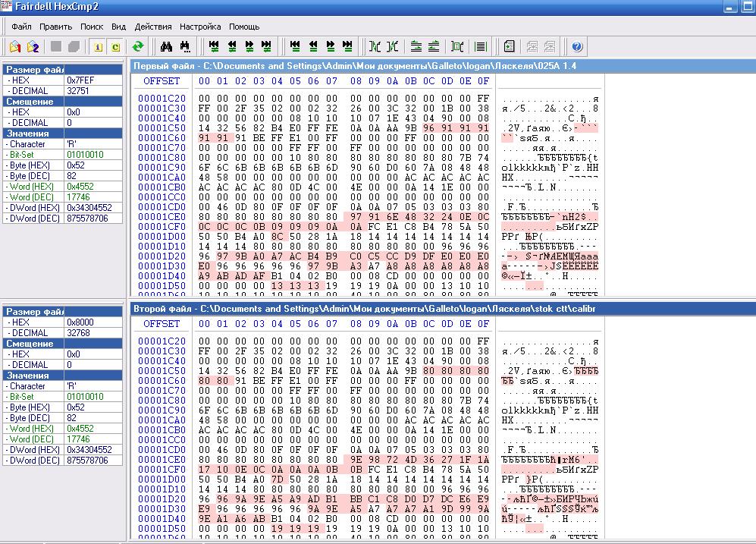The width and height of the screenshot is (756, 544).
Task: Open the Помощь menu
Action: coord(244,27)
